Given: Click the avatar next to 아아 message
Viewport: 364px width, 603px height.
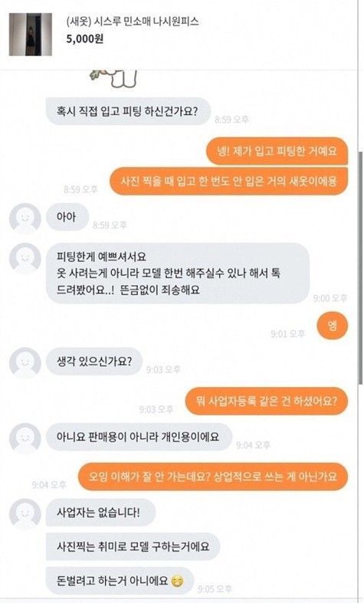Looking at the screenshot, I should point(25,218).
